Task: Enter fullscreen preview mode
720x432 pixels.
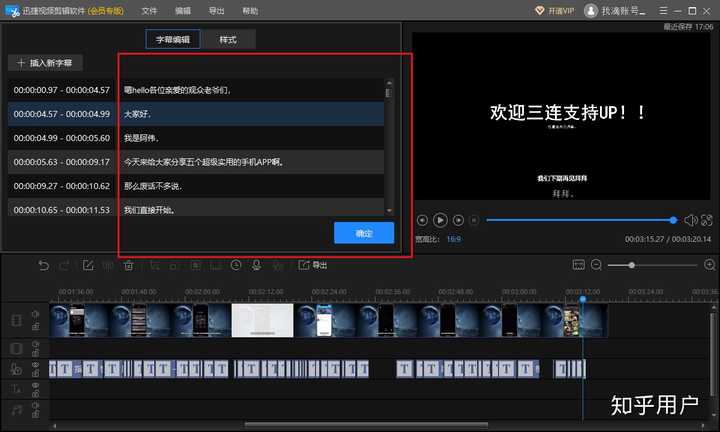Action: pos(707,220)
